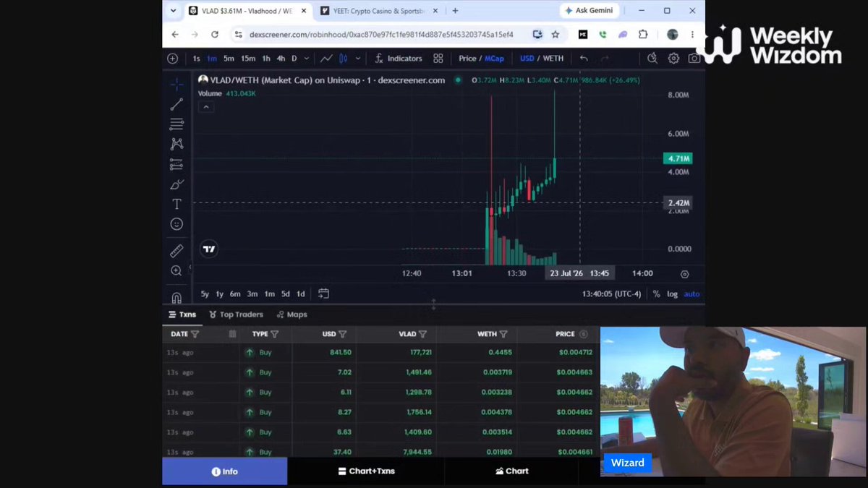Open the Fibonacci retracement tool

point(176,124)
